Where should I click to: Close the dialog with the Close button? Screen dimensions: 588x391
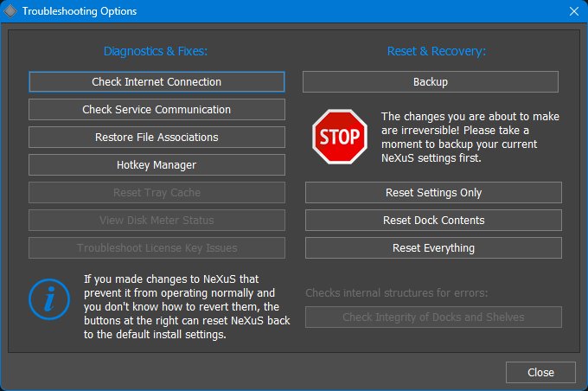tap(540, 372)
